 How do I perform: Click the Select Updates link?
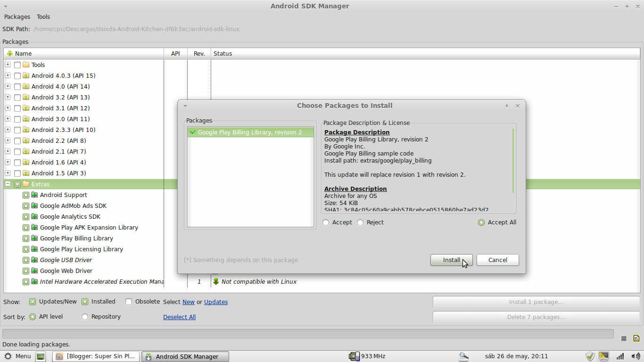(216, 302)
